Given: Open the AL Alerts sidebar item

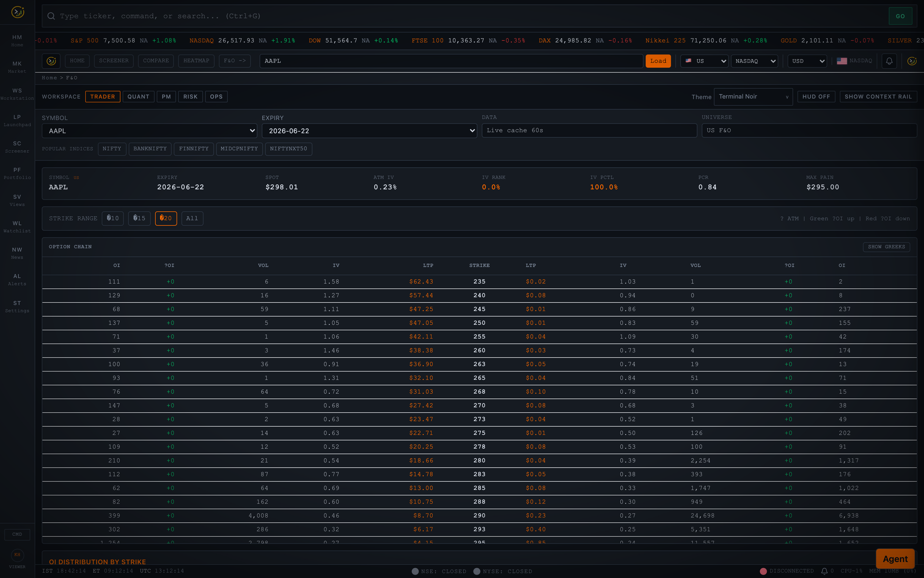Looking at the screenshot, I should (x=17, y=279).
